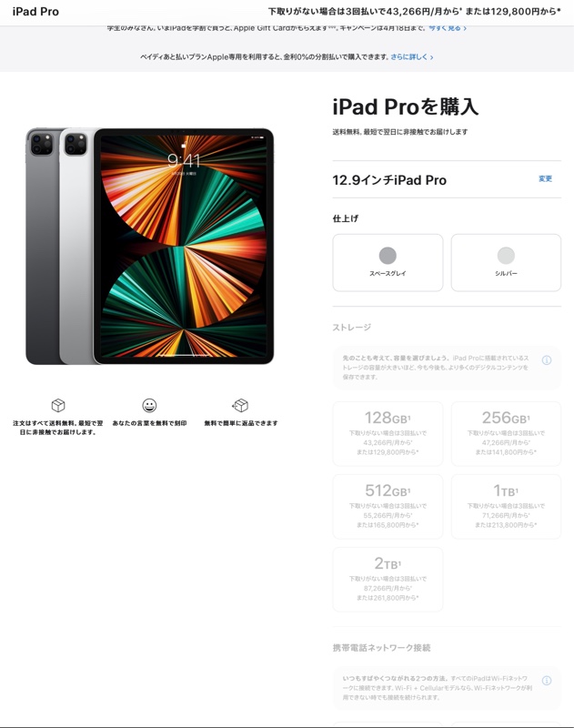Viewport: 574px width, 728px height.
Task: Click the silver color circle
Action: [506, 256]
